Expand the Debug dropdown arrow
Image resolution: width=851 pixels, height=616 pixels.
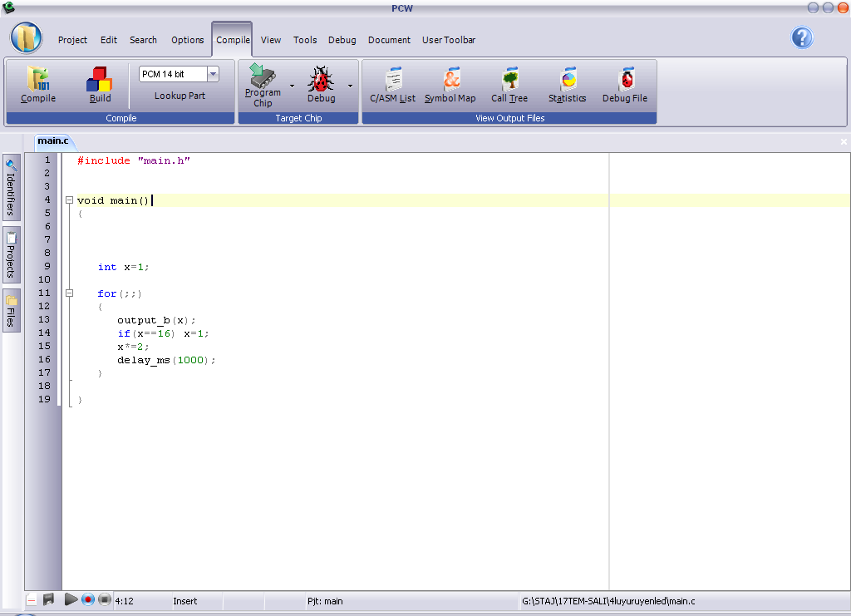pos(350,86)
